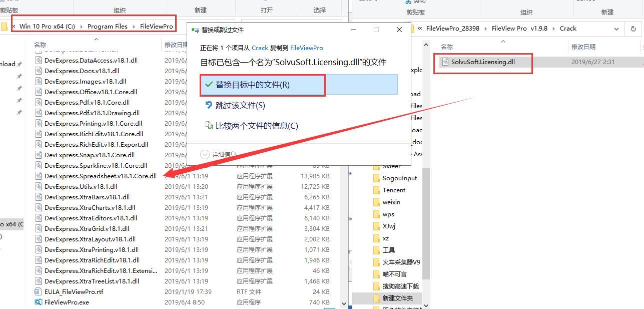Select EULA_FileViewPro.rtf document icon

(39, 291)
